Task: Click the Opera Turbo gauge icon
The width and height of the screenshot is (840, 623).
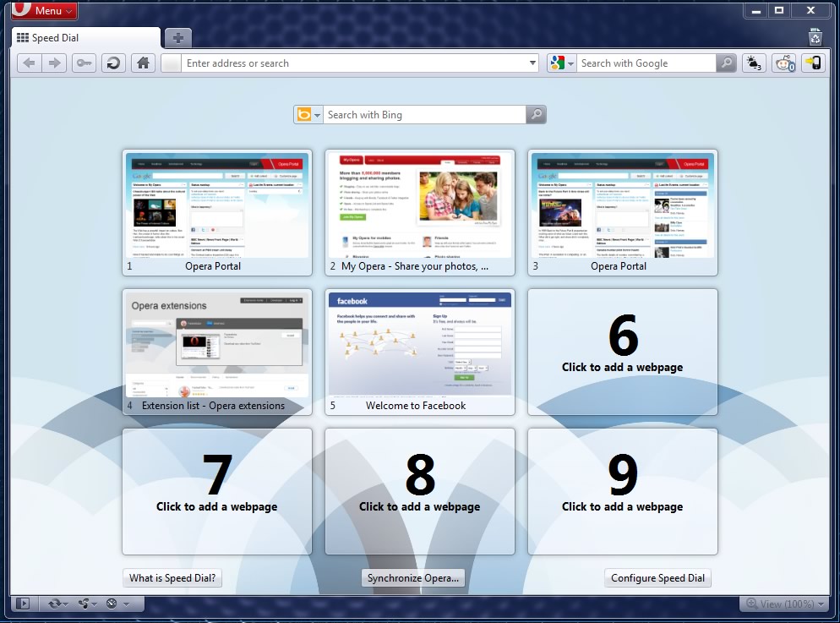Action: tap(112, 604)
